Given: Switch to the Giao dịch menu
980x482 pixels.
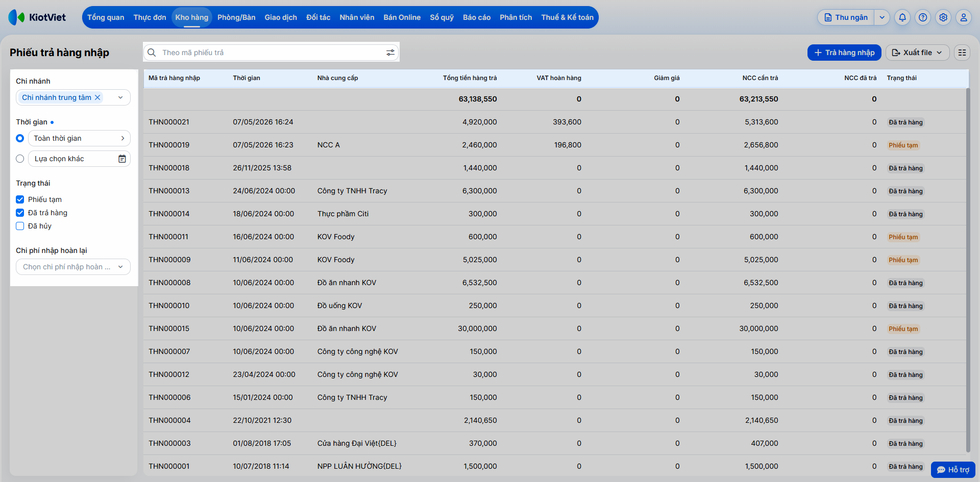Looking at the screenshot, I should pos(280,17).
